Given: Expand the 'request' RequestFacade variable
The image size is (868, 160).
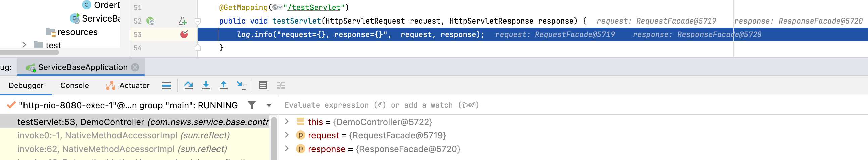Looking at the screenshot, I should click(x=287, y=135).
